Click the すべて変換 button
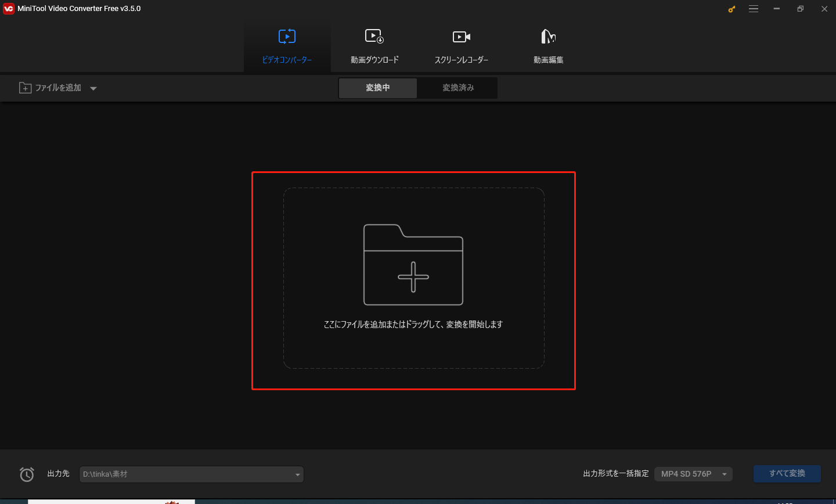This screenshot has height=504, width=836. click(x=787, y=473)
